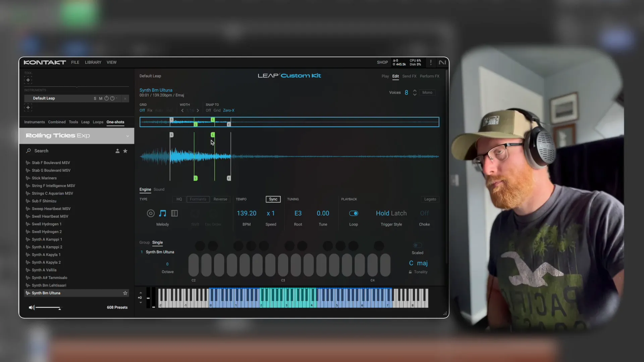644x362 pixels.
Task: Toggle tempo Sync
Action: [273, 199]
